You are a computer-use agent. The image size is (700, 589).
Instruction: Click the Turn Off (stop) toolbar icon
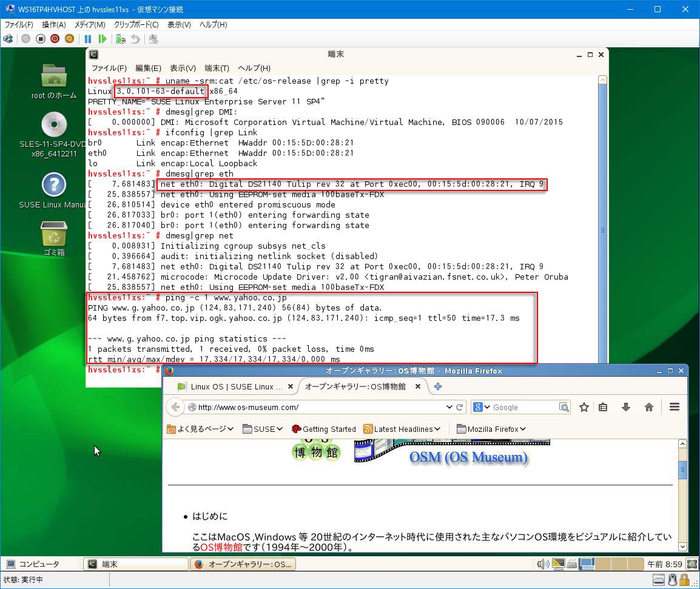click(x=41, y=39)
